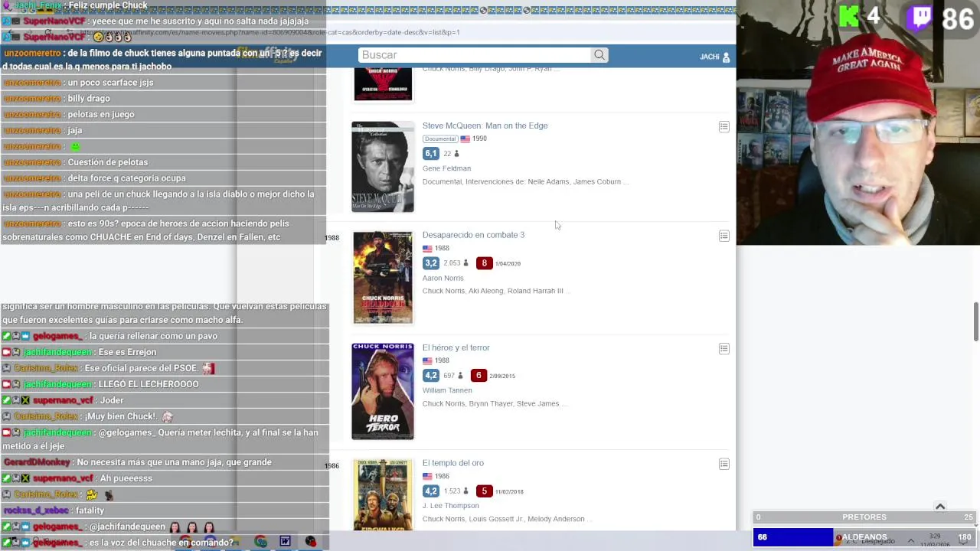Click cast name Louis Gossett Jr.

(x=496, y=519)
